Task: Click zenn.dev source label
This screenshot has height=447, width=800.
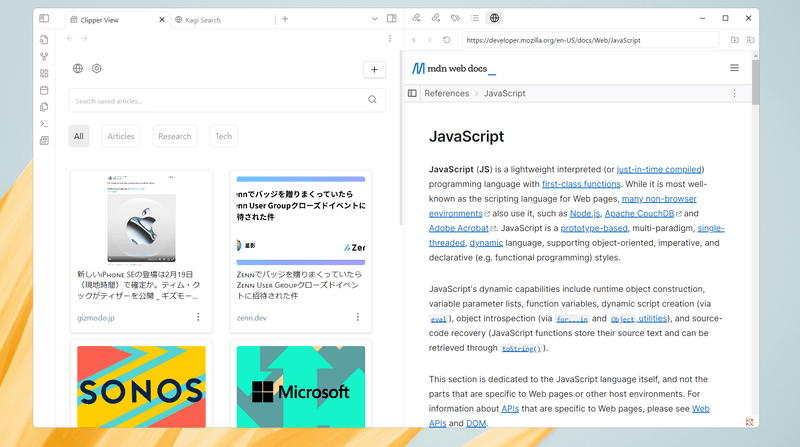Action: [252, 318]
